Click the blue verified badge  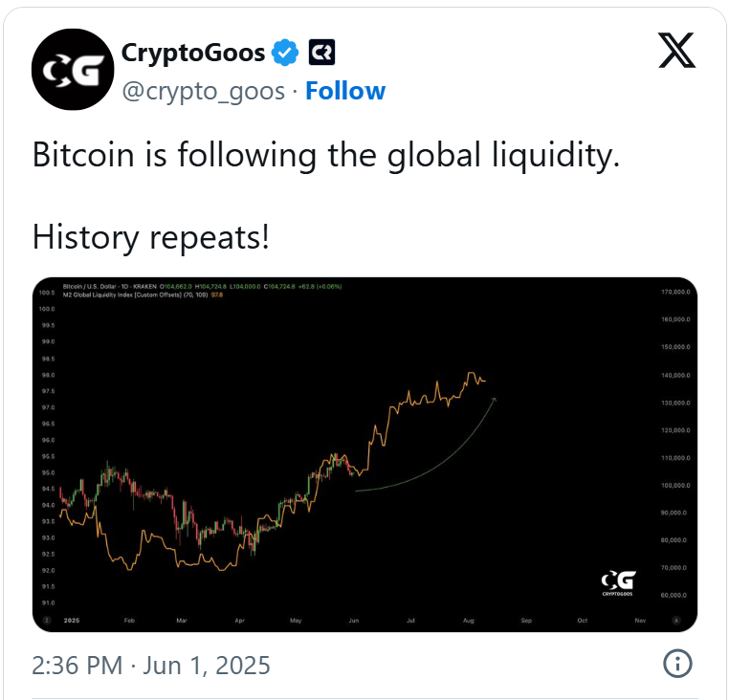coord(286,53)
